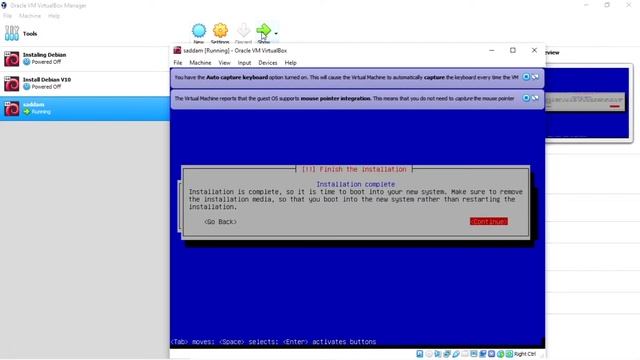Maximize the saddam VM window

tap(513, 50)
